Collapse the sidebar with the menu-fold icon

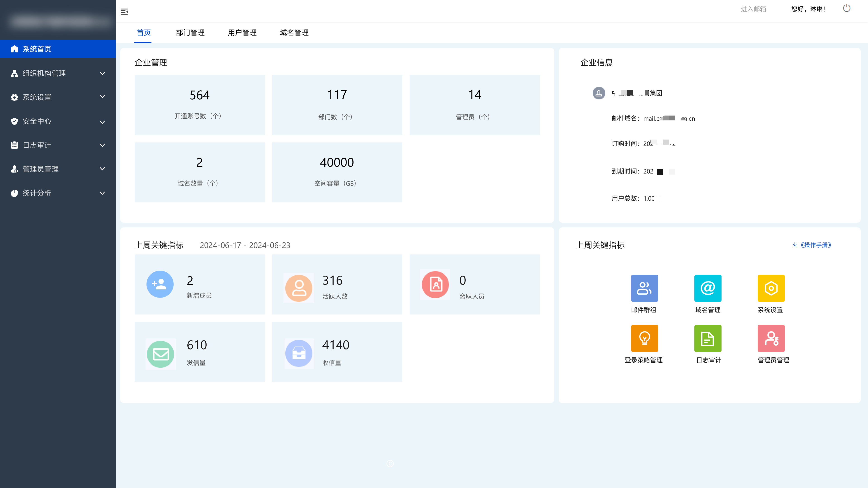coord(124,12)
